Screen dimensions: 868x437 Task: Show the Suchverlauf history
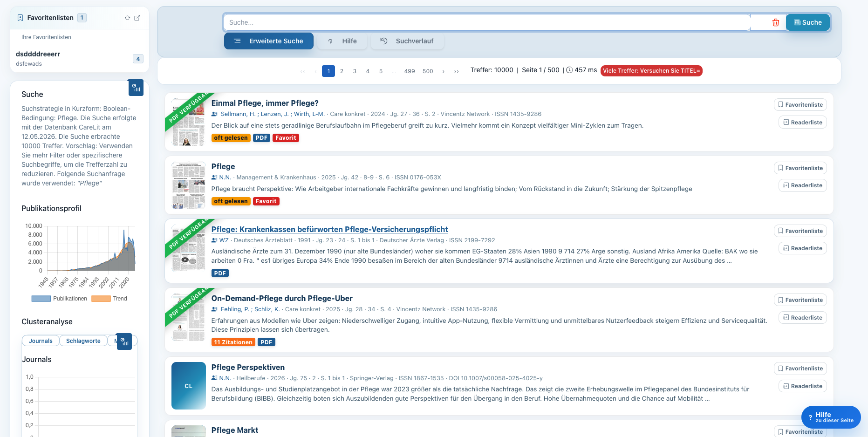pyautogui.click(x=407, y=41)
